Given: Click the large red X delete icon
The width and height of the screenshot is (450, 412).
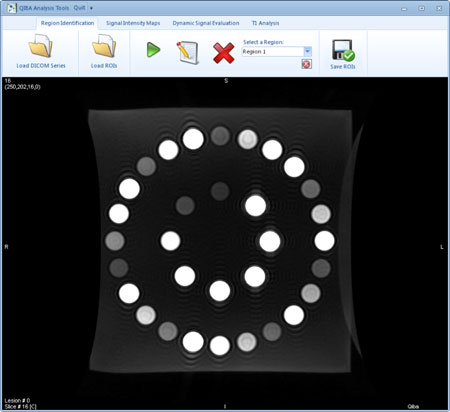Looking at the screenshot, I should (x=224, y=53).
